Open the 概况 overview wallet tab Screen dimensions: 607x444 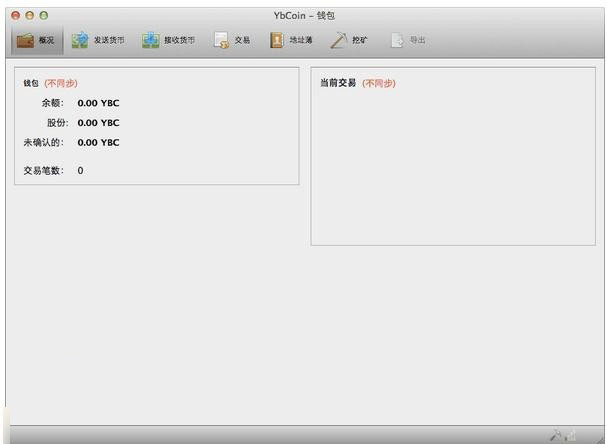point(36,40)
